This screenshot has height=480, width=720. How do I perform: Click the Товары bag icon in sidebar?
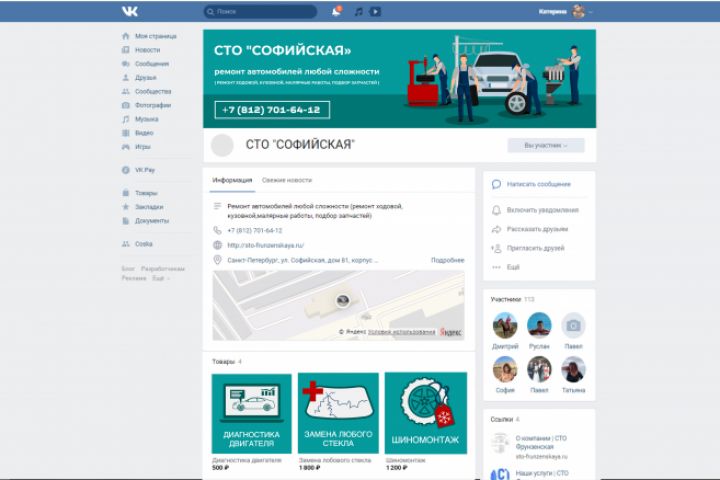(126, 193)
